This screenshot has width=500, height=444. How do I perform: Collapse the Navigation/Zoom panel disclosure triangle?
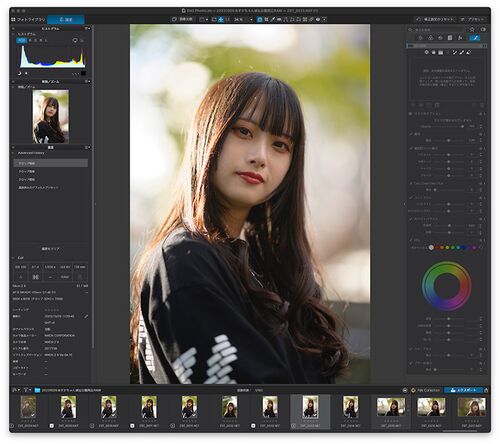click(x=13, y=87)
